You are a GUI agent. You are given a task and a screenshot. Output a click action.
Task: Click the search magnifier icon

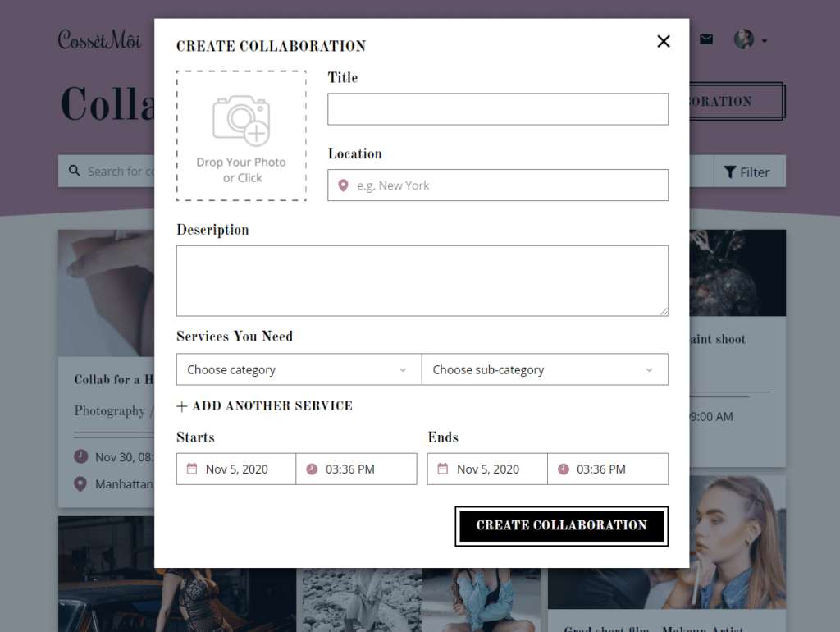coord(75,171)
